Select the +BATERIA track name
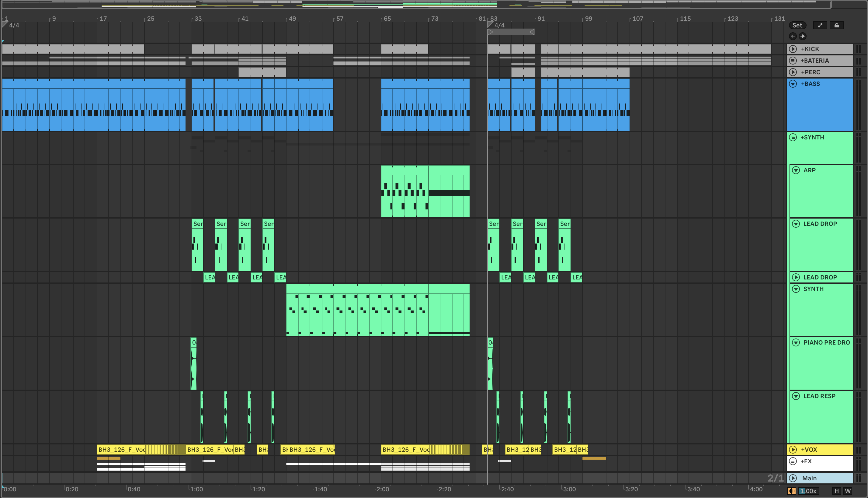868x498 pixels. click(x=815, y=61)
